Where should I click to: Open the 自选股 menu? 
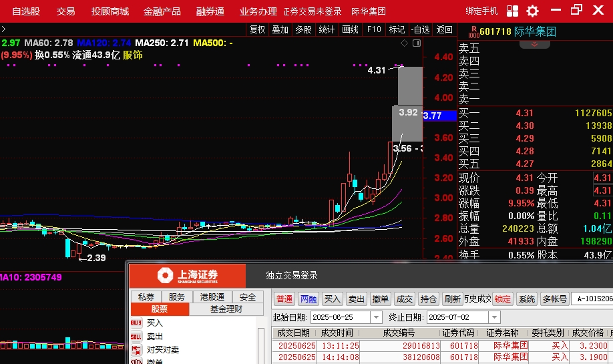coord(26,11)
